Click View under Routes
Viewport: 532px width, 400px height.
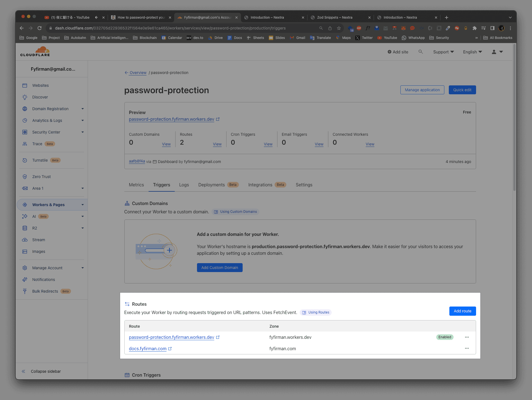tap(217, 144)
